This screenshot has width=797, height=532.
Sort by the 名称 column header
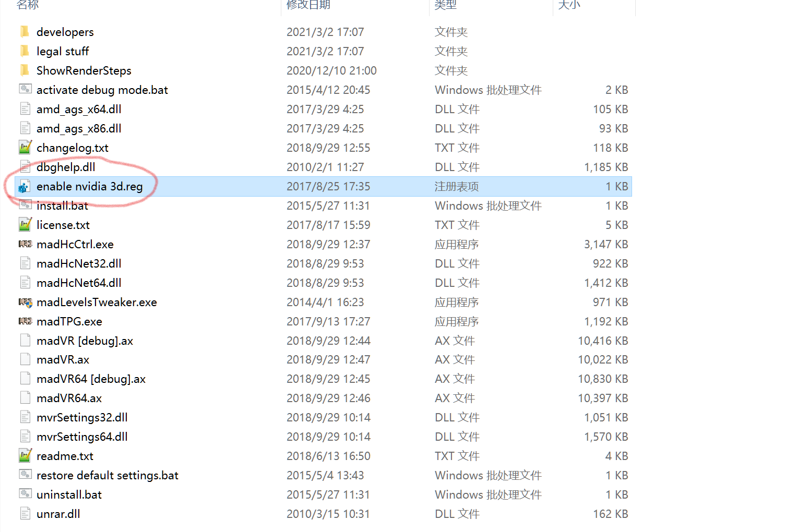coord(28,5)
